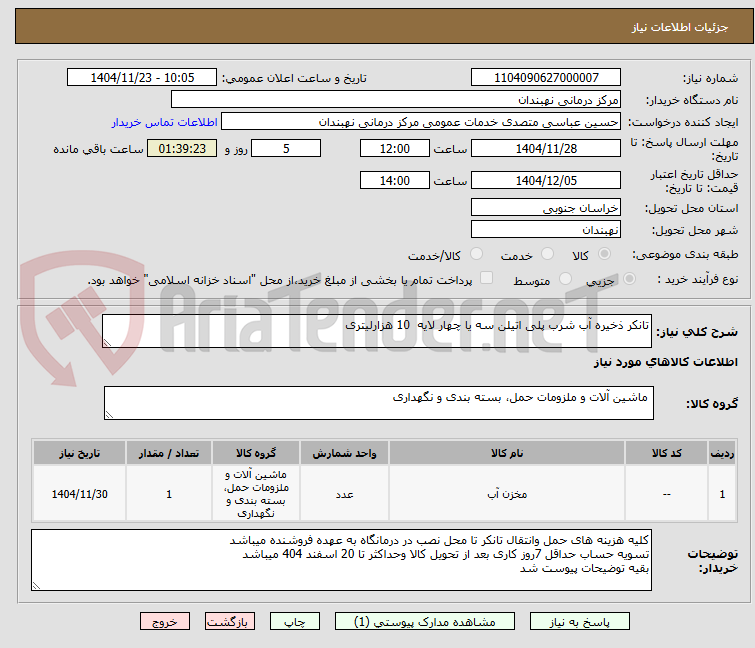The height and width of the screenshot is (648, 755).
Task: Click the شماره نیاز field 1104090627000007
Action: pyautogui.click(x=546, y=78)
